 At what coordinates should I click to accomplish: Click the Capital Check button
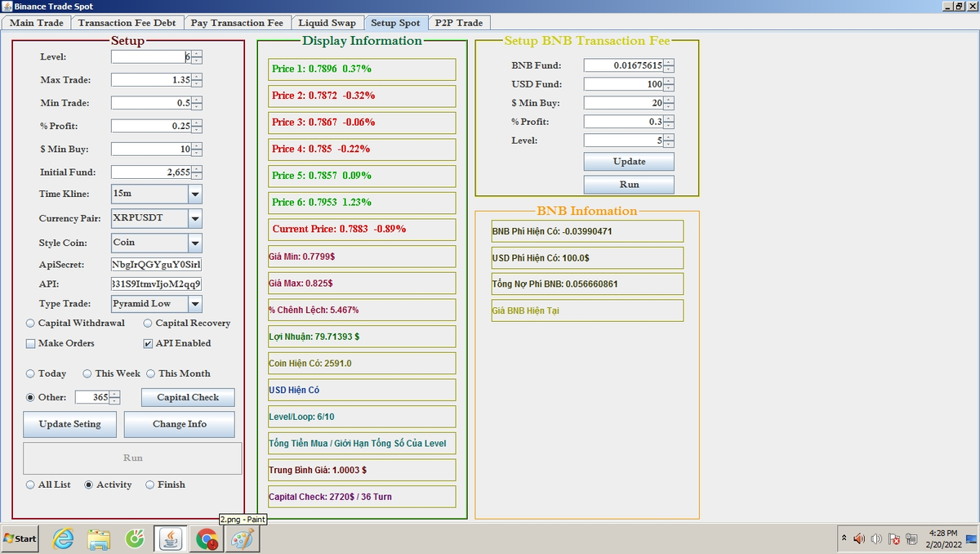(188, 397)
